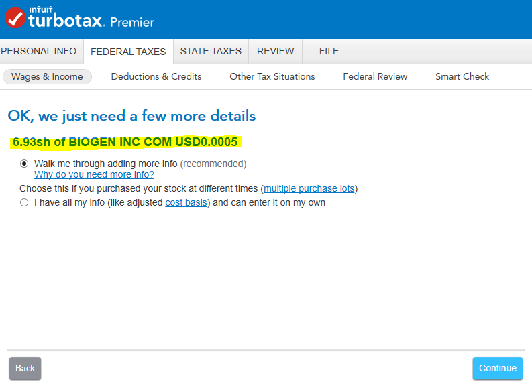Click the 'turbotax' wordmark in the header
The width and height of the screenshot is (532, 392).
[x=65, y=20]
